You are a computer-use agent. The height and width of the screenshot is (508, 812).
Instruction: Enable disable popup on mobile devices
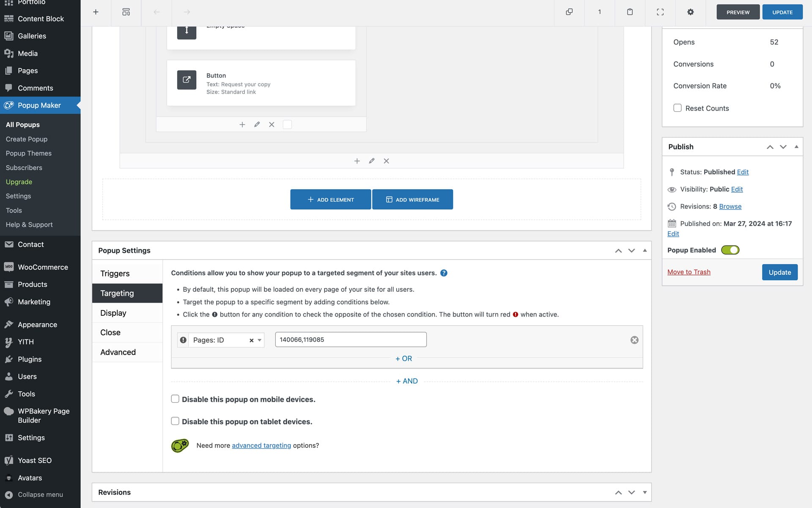pos(175,399)
